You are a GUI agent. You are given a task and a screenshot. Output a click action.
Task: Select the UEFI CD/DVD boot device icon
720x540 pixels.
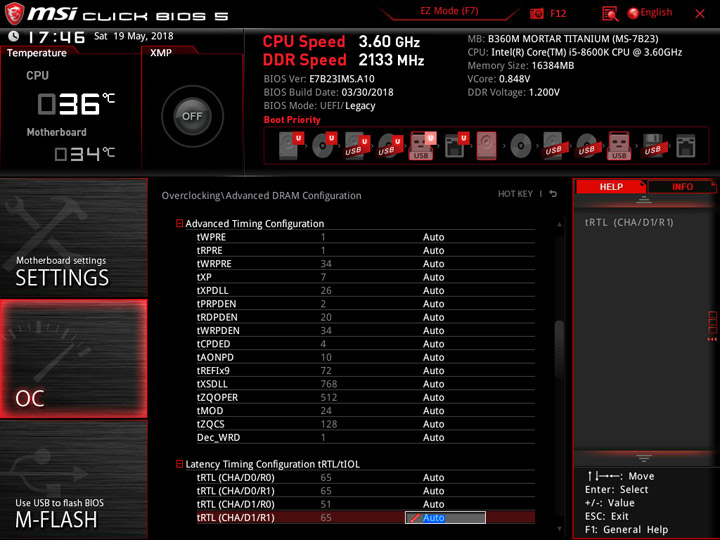pos(324,146)
